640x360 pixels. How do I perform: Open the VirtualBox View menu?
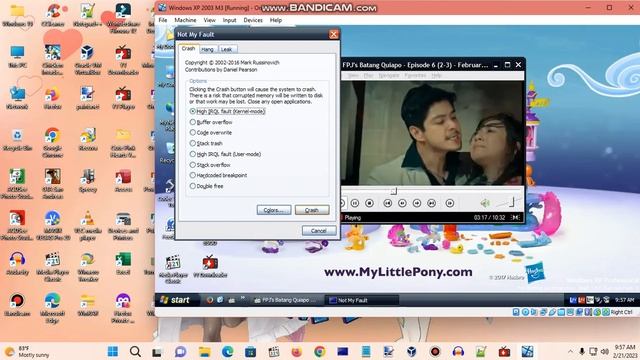pos(209,20)
